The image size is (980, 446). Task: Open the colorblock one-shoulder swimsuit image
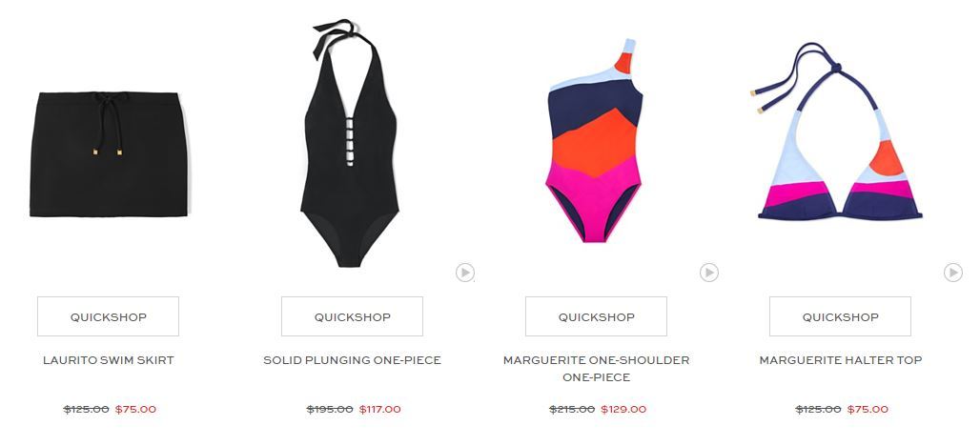point(594,140)
